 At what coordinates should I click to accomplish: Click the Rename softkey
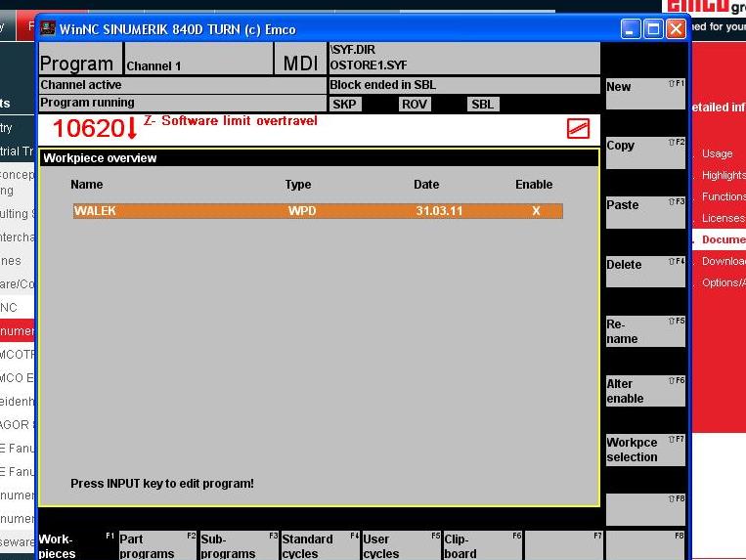coord(645,331)
